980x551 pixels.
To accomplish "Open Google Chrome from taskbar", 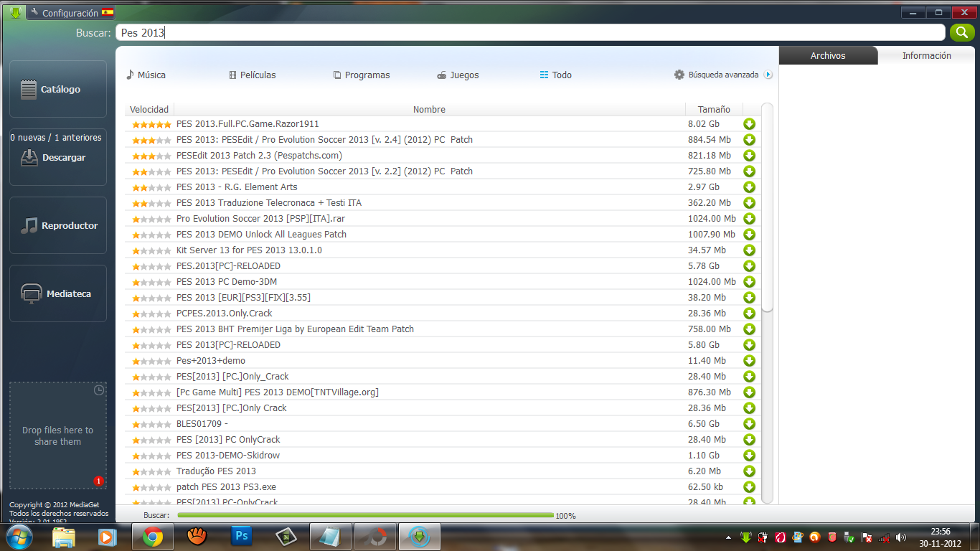I will pyautogui.click(x=153, y=537).
